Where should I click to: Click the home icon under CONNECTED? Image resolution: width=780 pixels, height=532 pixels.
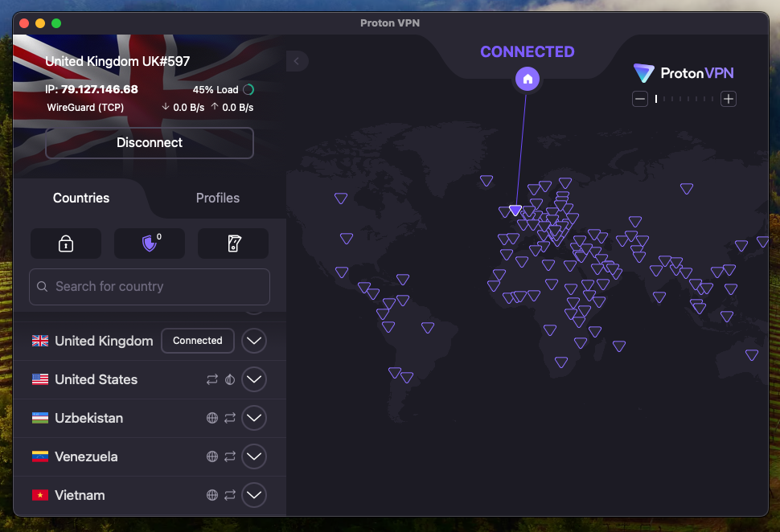point(528,79)
